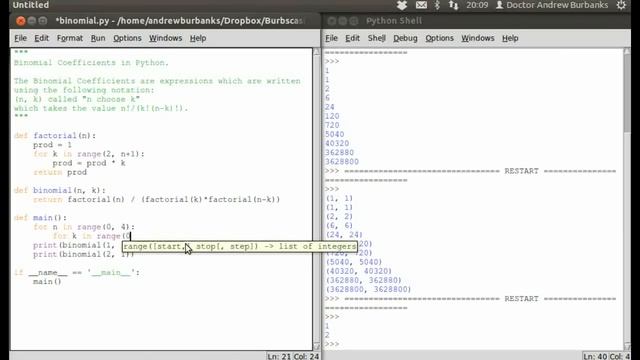Open the Format menu in the editor
This screenshot has height=360, width=640.
click(x=70, y=38)
